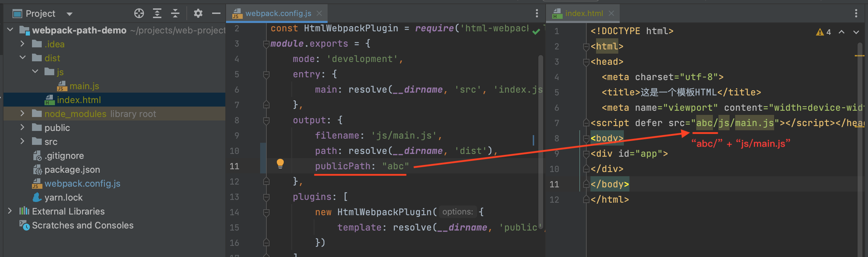Click the External Libraries bars icon

(x=24, y=211)
